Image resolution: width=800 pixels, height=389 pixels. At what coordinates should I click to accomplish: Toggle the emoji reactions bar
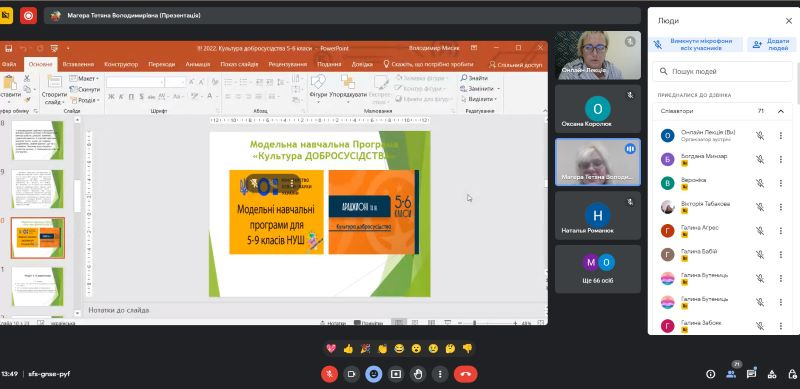coord(374,374)
